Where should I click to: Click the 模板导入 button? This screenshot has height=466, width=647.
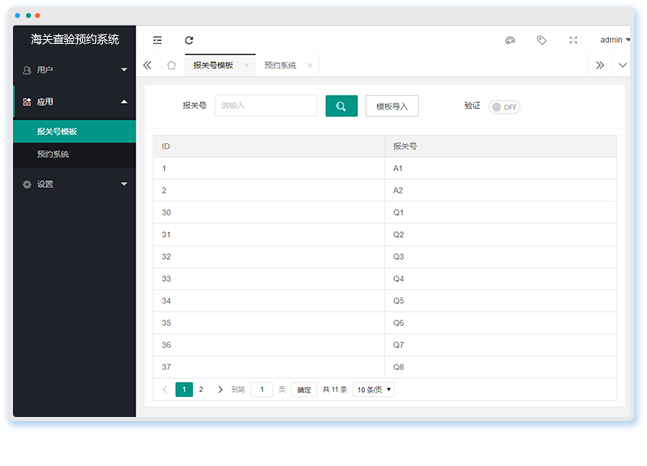click(392, 106)
